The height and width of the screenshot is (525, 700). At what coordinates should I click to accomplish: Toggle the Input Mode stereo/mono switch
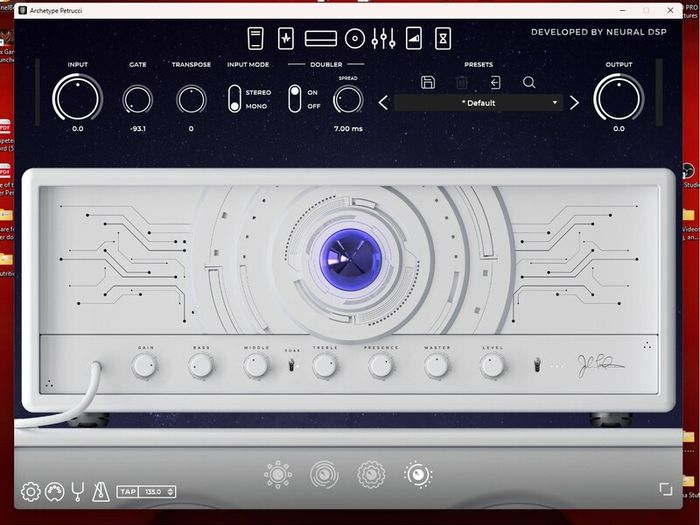(234, 99)
